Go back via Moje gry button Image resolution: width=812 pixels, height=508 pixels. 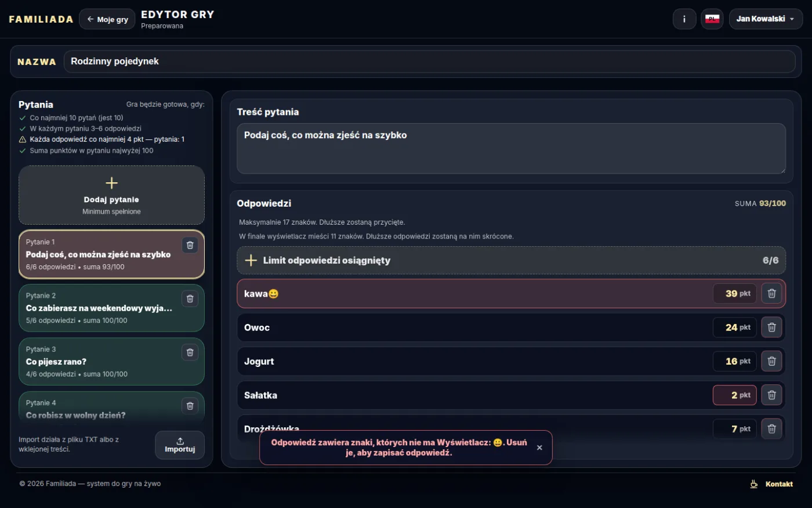point(107,19)
